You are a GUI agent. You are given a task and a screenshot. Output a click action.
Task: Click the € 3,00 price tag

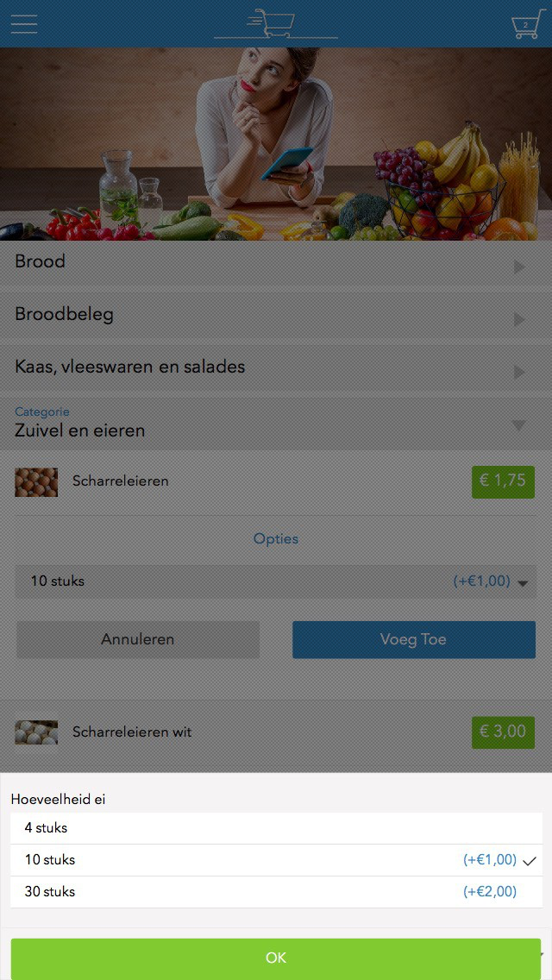(503, 732)
